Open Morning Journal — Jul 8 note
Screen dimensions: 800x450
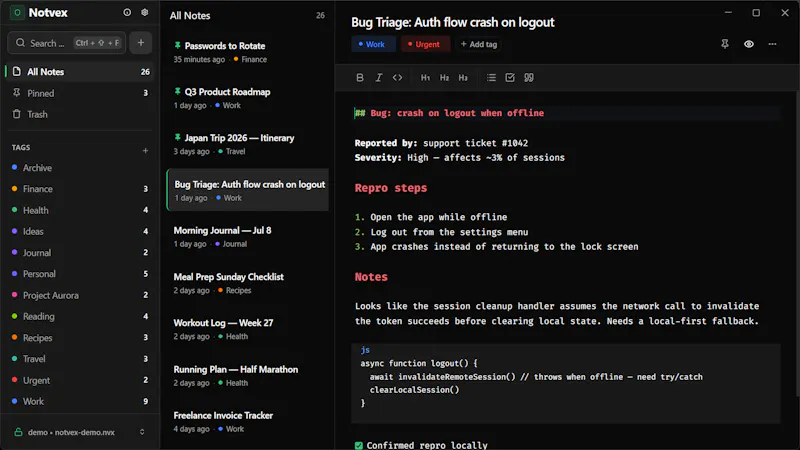tap(248, 236)
